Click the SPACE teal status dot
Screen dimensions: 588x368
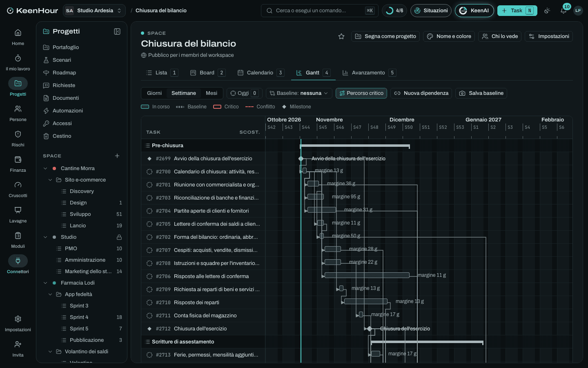coord(143,33)
